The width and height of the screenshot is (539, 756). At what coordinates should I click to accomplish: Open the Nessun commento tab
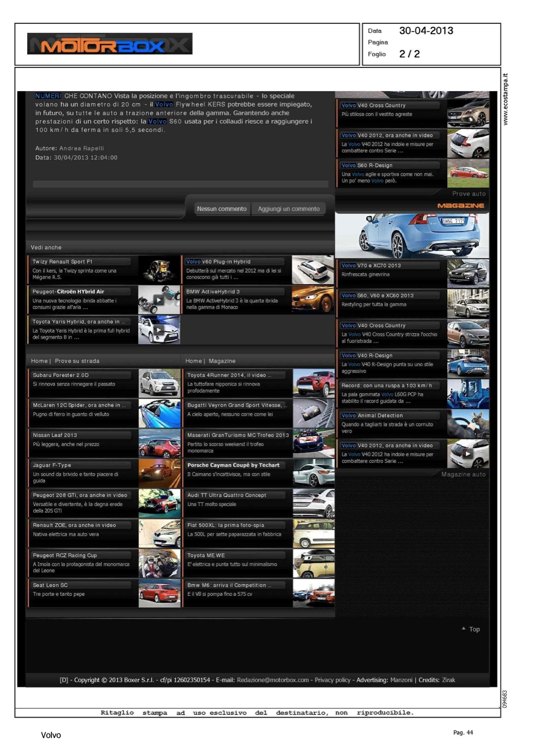coord(221,209)
